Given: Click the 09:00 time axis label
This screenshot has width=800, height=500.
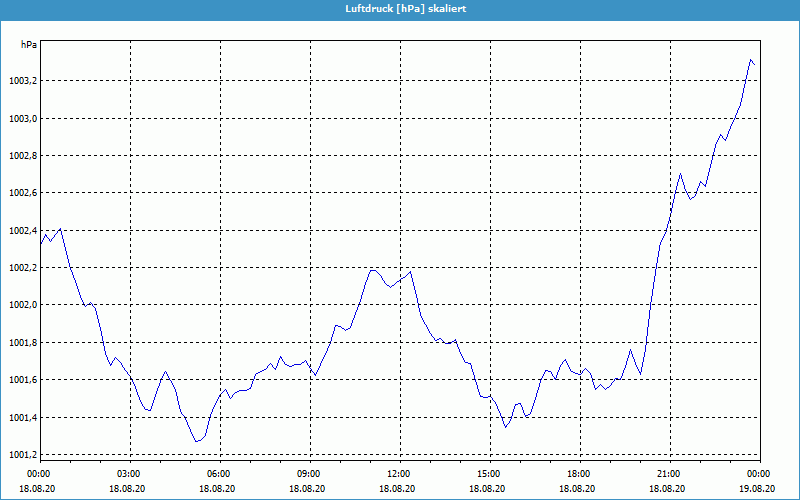Looking at the screenshot, I should [309, 474].
